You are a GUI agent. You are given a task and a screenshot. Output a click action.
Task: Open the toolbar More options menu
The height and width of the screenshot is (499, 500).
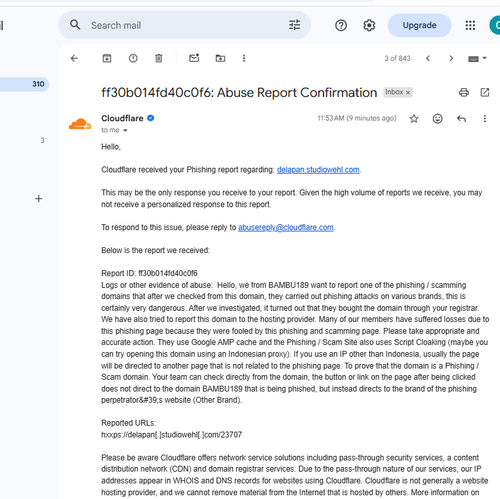(x=244, y=58)
